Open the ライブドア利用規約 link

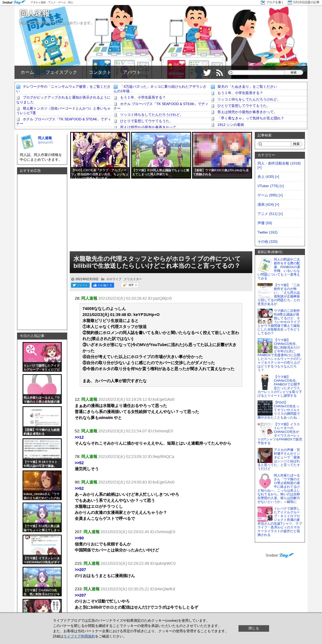pyautogui.click(x=79, y=636)
